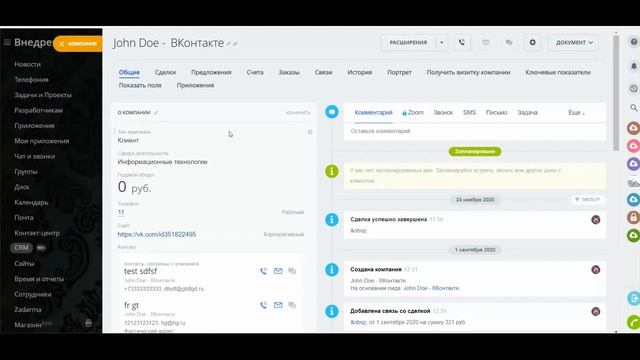Open the hamburger menu next to the logo

(7, 42)
